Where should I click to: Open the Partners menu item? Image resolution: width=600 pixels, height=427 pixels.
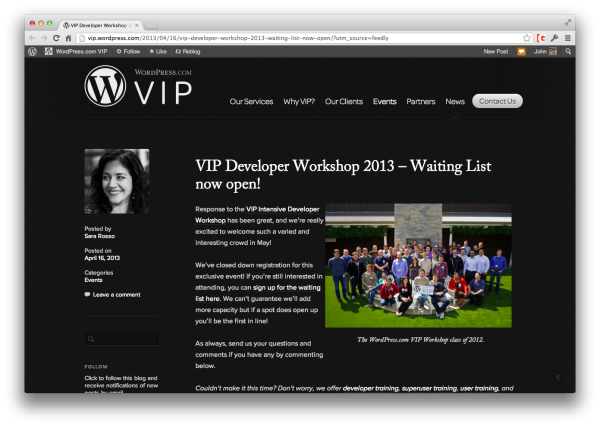click(421, 101)
